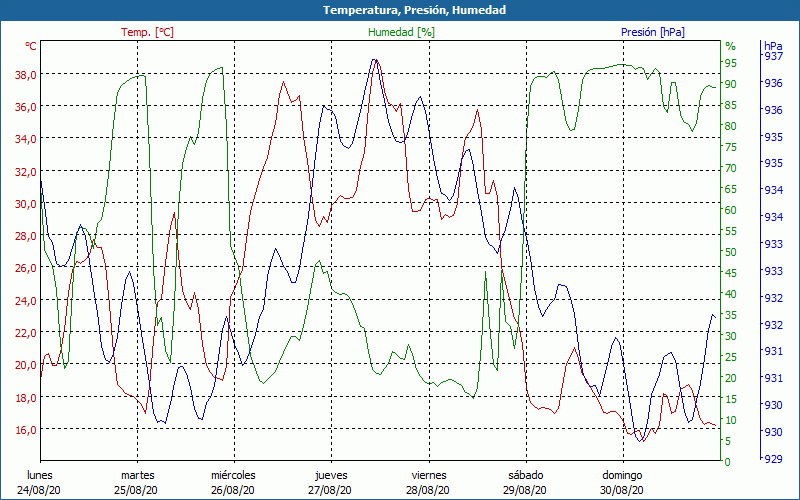The width and height of the screenshot is (800, 500).
Task: Click the 50 humidity axis value
Action: click(x=731, y=253)
